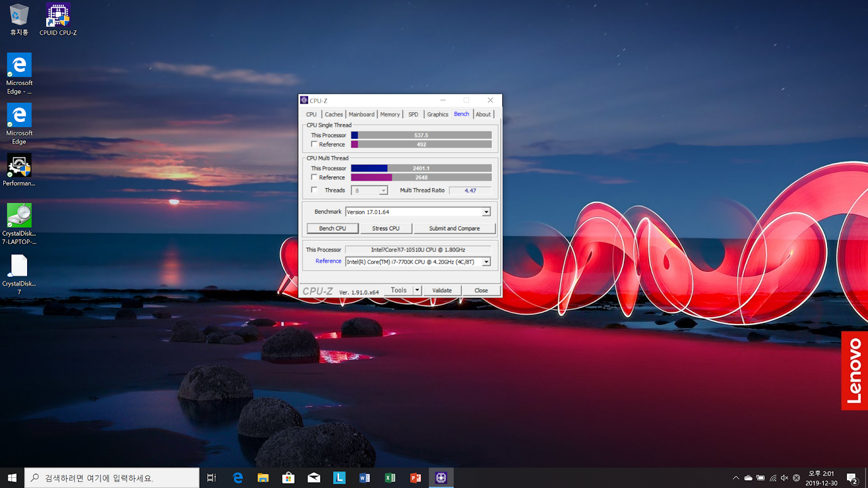Screen dimensions: 868x488
Task: Open the Wi-Fi network tray icon
Action: pyautogui.click(x=773, y=478)
